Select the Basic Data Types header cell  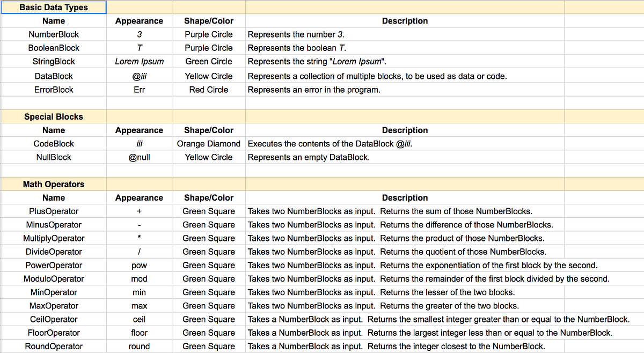coord(53,7)
